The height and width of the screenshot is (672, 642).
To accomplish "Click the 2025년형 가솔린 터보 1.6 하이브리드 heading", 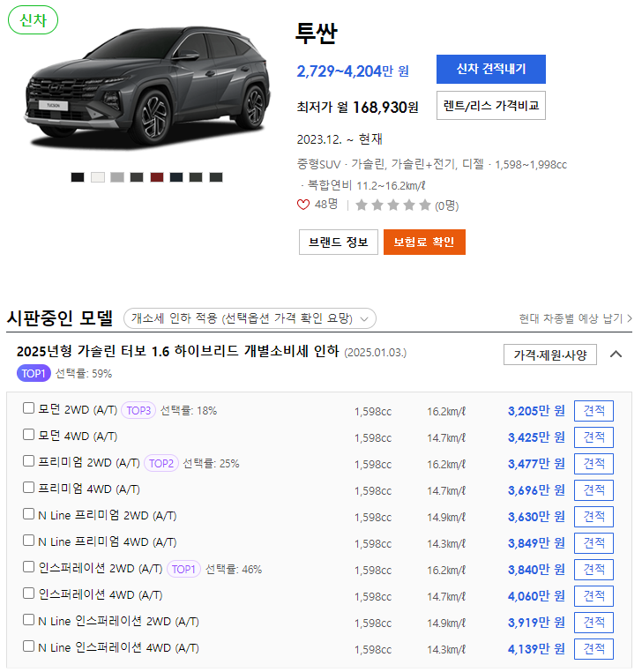I will click(177, 351).
